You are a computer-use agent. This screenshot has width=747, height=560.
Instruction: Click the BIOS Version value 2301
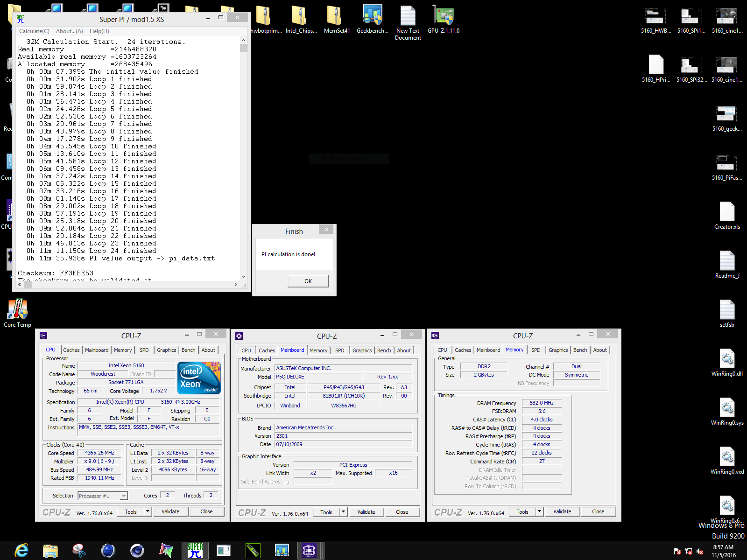[x=344, y=436]
